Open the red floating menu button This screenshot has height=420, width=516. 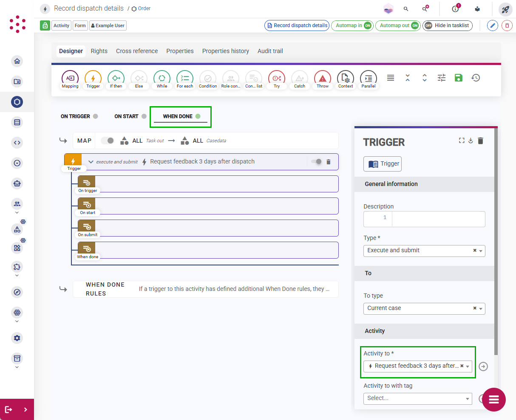click(x=494, y=400)
